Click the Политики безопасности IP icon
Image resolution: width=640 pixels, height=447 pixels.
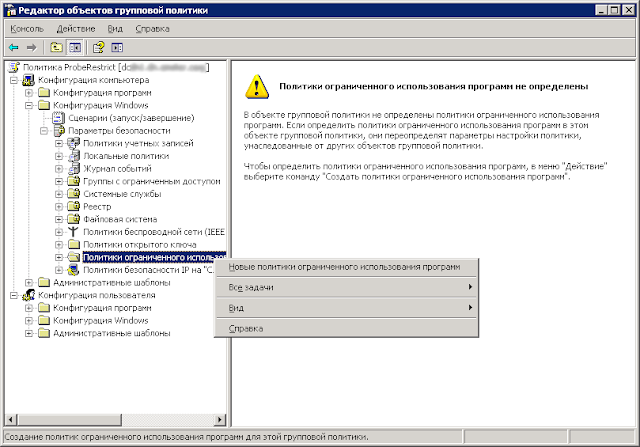(x=74, y=270)
